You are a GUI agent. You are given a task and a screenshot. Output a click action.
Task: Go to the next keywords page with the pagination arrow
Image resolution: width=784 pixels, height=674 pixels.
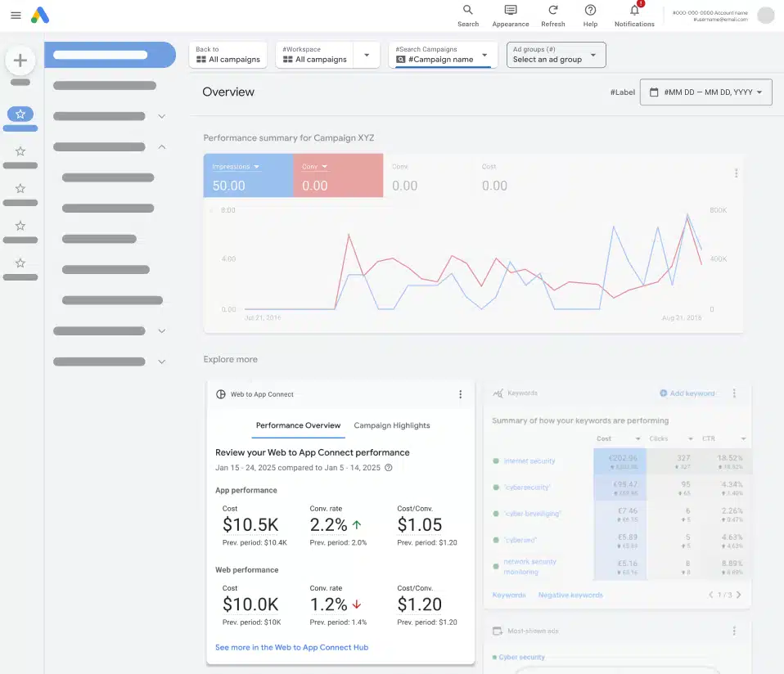click(x=739, y=595)
